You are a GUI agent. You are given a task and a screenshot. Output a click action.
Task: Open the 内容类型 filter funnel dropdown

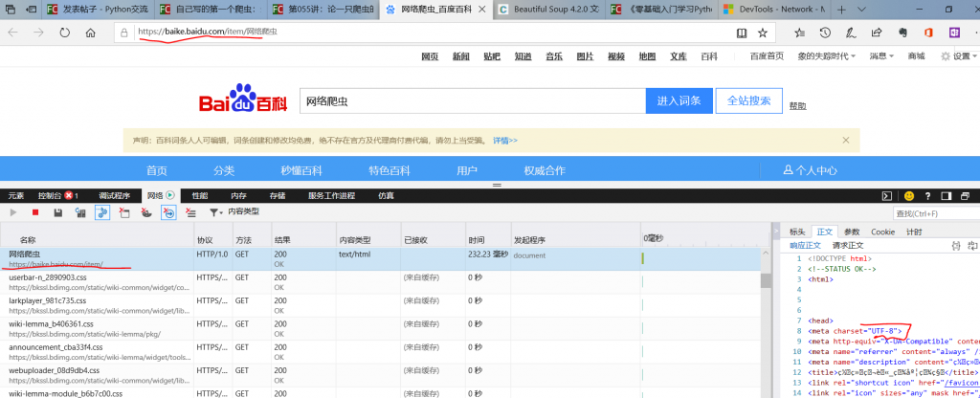[215, 212]
